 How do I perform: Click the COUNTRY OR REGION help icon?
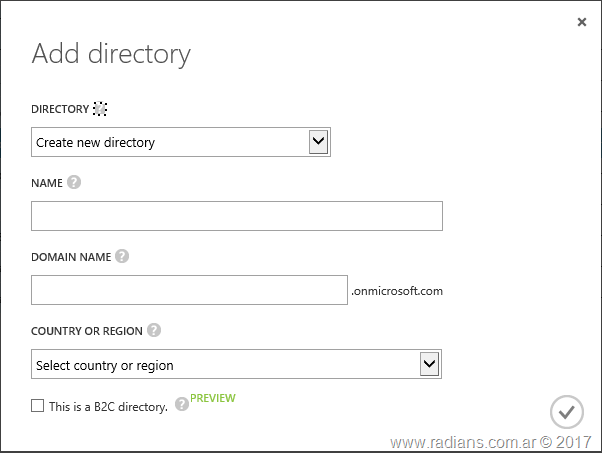tap(154, 330)
